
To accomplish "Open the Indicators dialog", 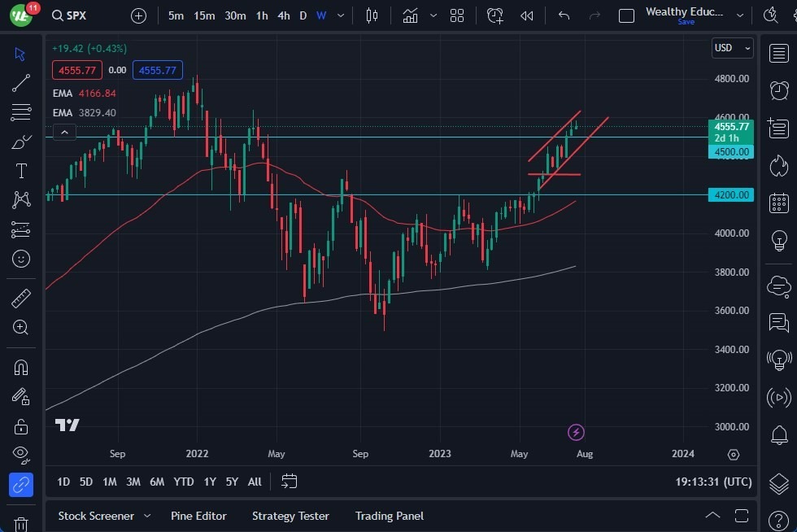I will tap(410, 15).
